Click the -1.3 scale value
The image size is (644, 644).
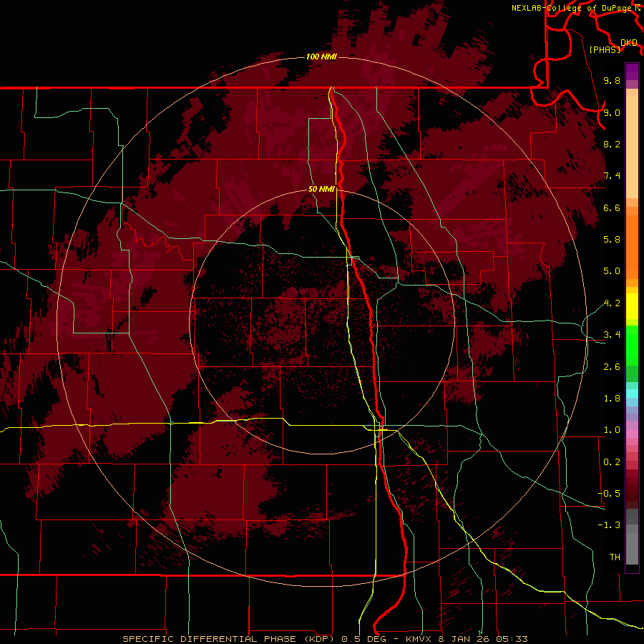(x=609, y=525)
